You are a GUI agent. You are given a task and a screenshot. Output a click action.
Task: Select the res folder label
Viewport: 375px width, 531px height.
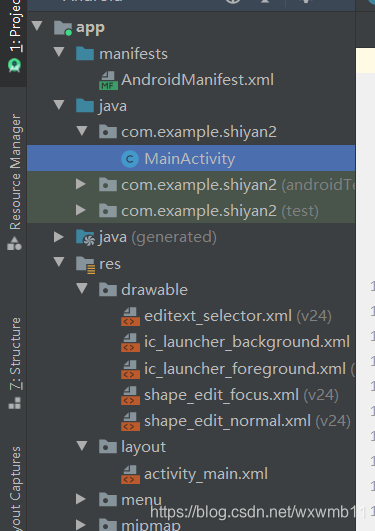click(x=110, y=264)
